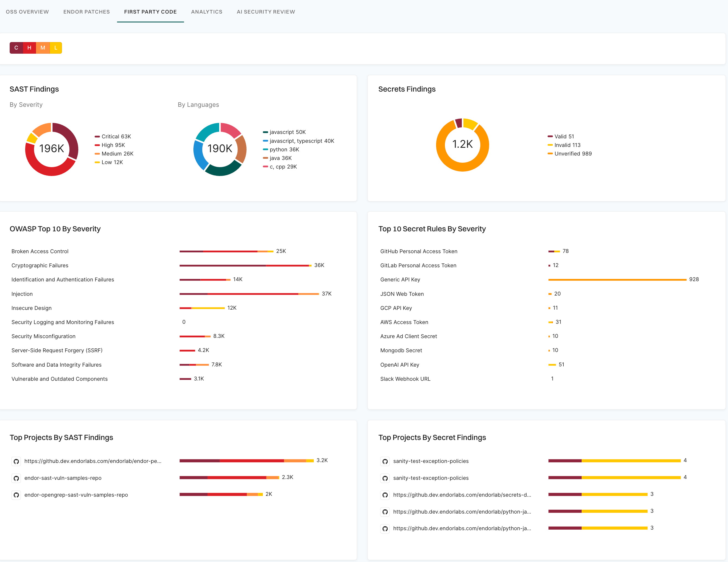Viewport: 728px width, 562px height.
Task: Open the AI SECURITY REVIEW tab
Action: pos(266,12)
